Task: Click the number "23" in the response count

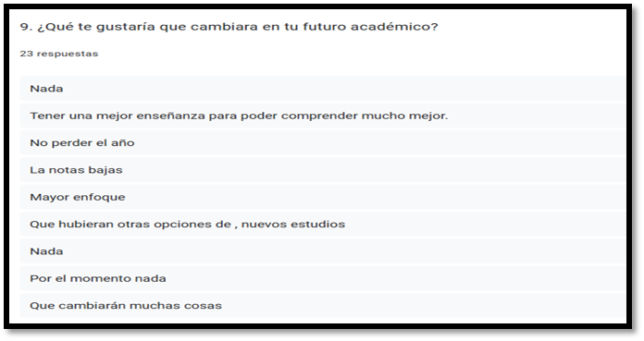Action: click(x=26, y=54)
